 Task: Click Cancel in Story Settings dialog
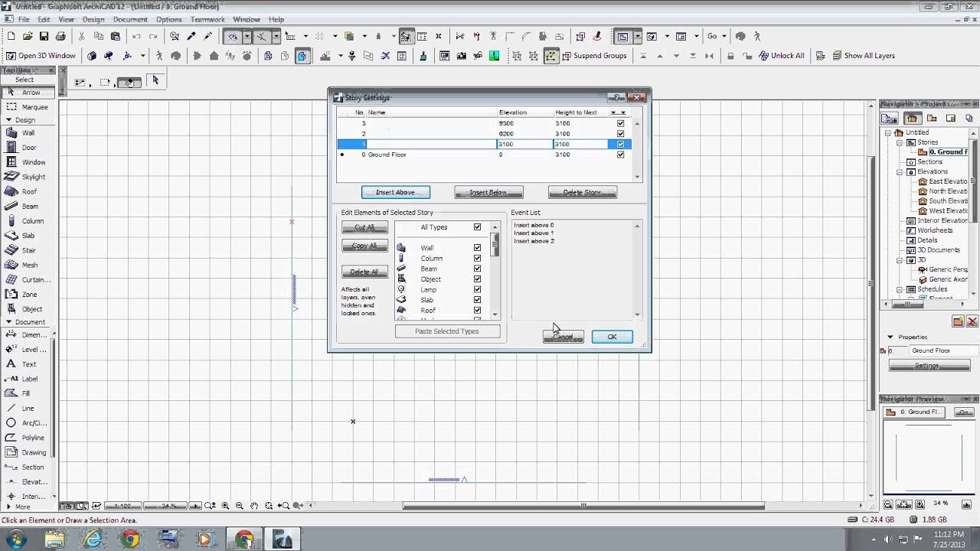coord(563,337)
